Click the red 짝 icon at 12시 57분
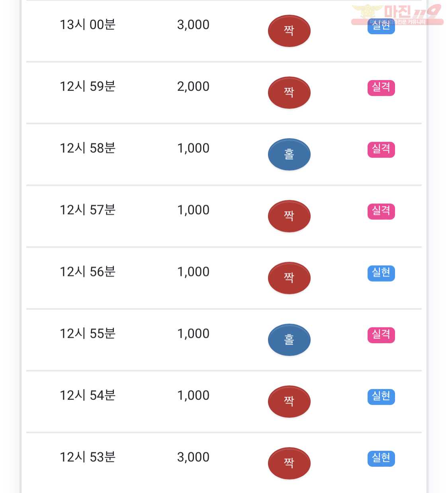 pos(289,216)
